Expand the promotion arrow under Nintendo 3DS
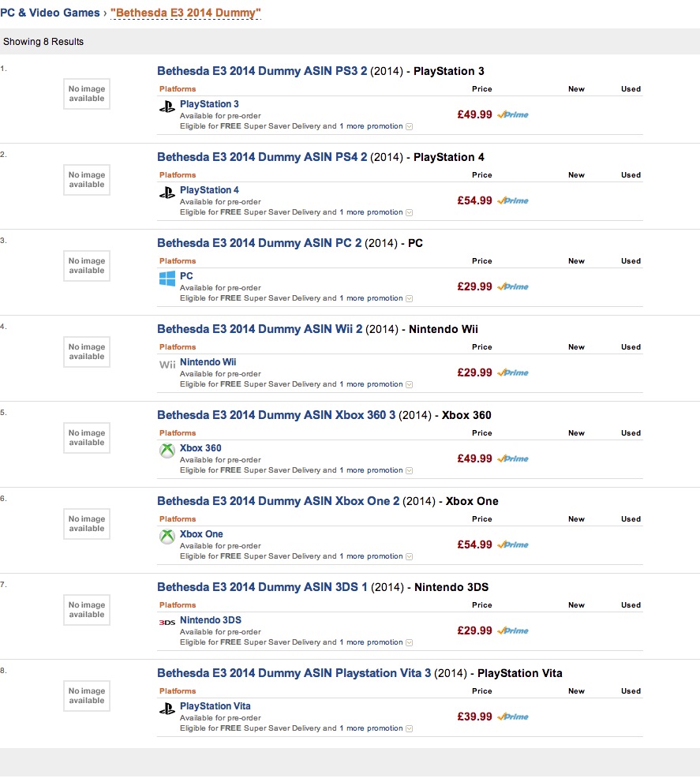The height and width of the screenshot is (782, 700). (x=409, y=642)
